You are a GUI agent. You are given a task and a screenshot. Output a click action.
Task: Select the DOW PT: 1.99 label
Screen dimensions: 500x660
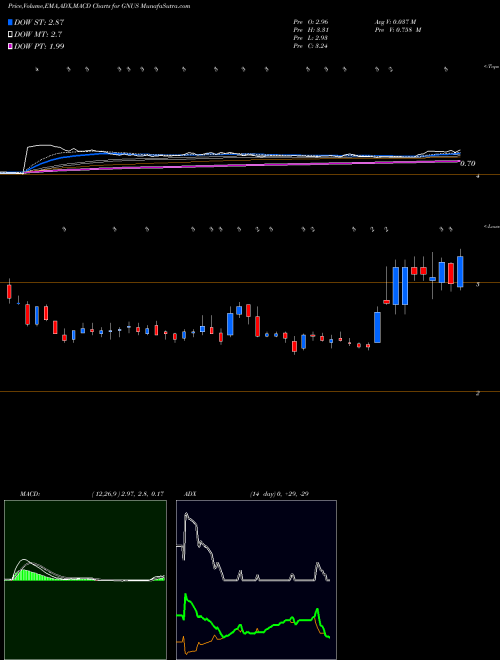click(x=39, y=46)
